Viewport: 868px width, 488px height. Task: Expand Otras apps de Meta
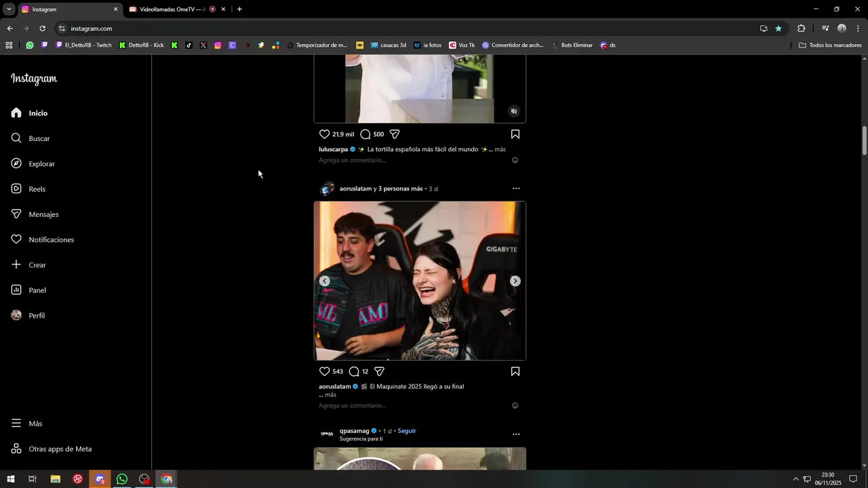52,449
